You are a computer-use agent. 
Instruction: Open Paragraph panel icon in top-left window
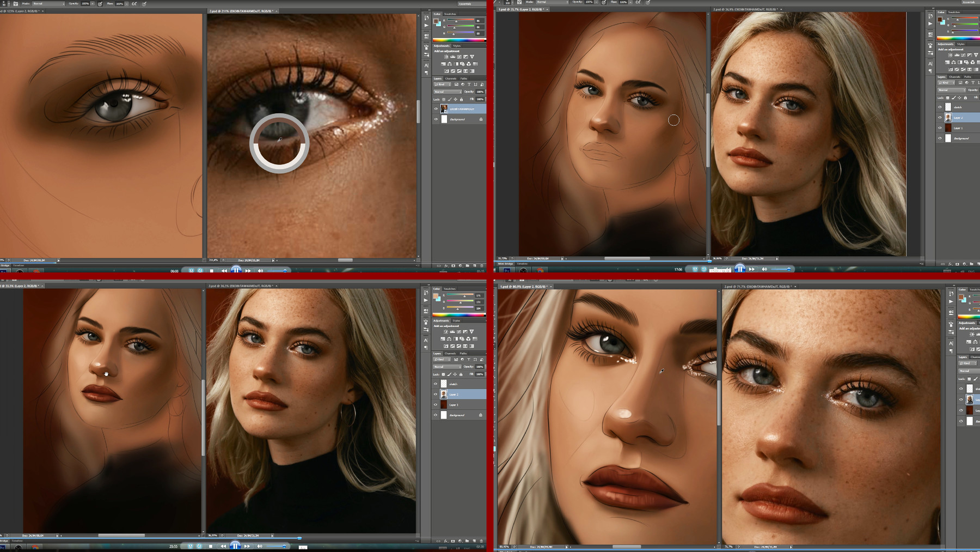[426, 73]
